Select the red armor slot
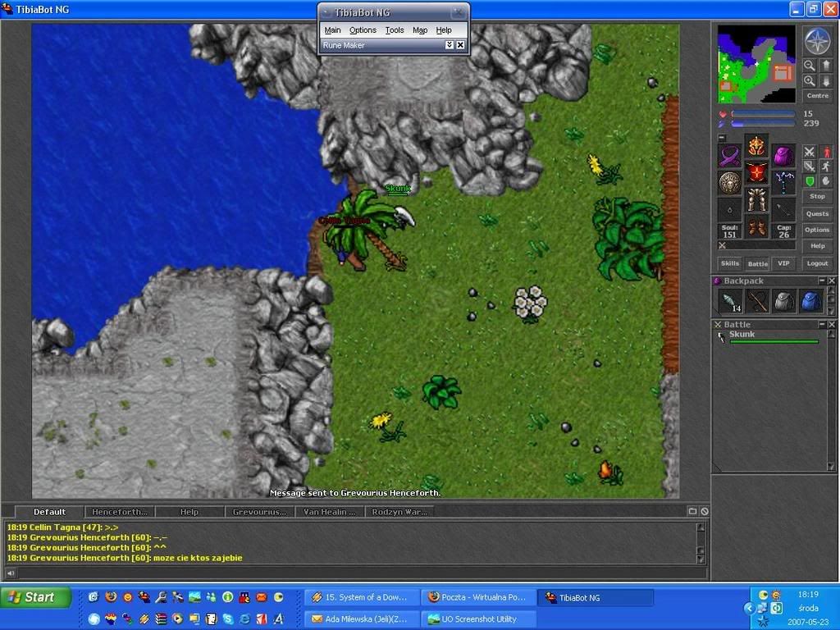The height and width of the screenshot is (630, 840). (756, 172)
